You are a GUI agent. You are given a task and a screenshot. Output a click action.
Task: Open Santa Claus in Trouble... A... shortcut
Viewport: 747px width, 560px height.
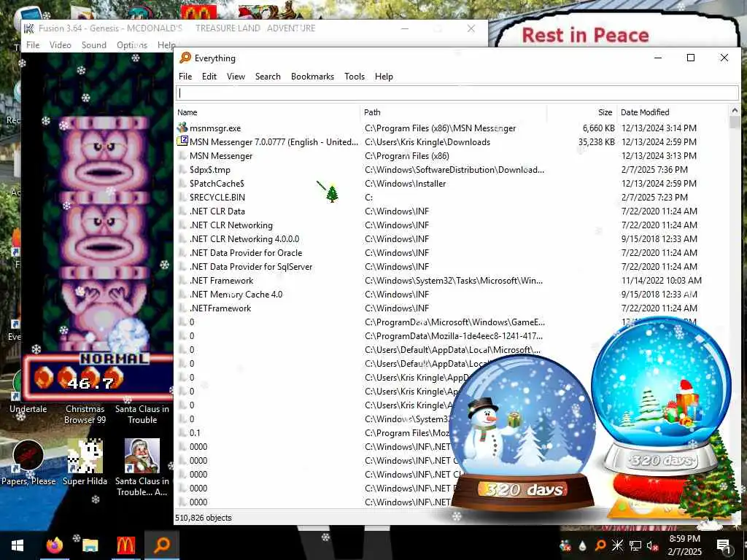[x=142, y=467]
